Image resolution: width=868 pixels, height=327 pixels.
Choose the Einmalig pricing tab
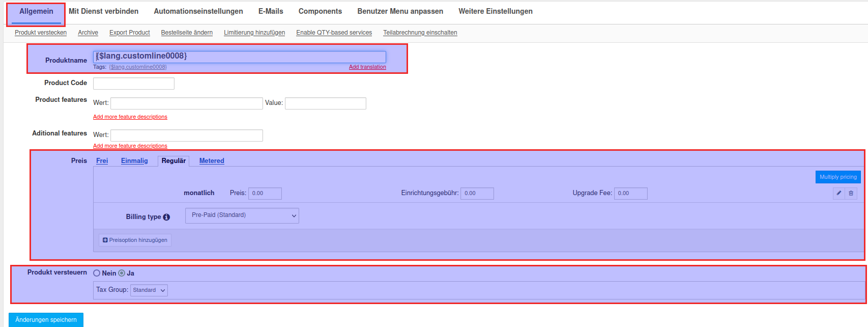point(134,161)
